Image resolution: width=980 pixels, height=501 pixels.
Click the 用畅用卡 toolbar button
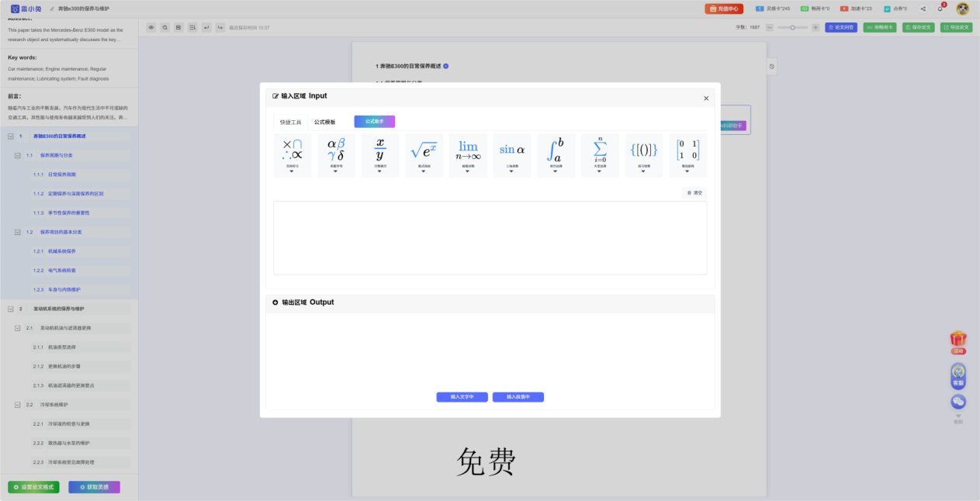(880, 27)
